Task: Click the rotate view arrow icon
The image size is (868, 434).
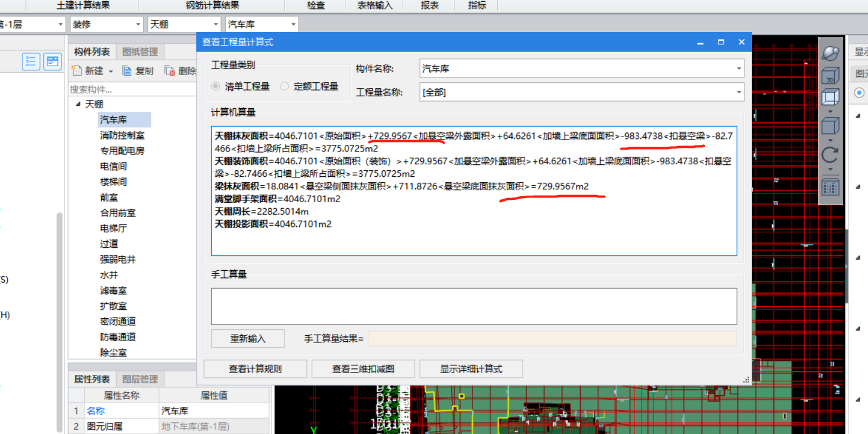Action: (830, 155)
